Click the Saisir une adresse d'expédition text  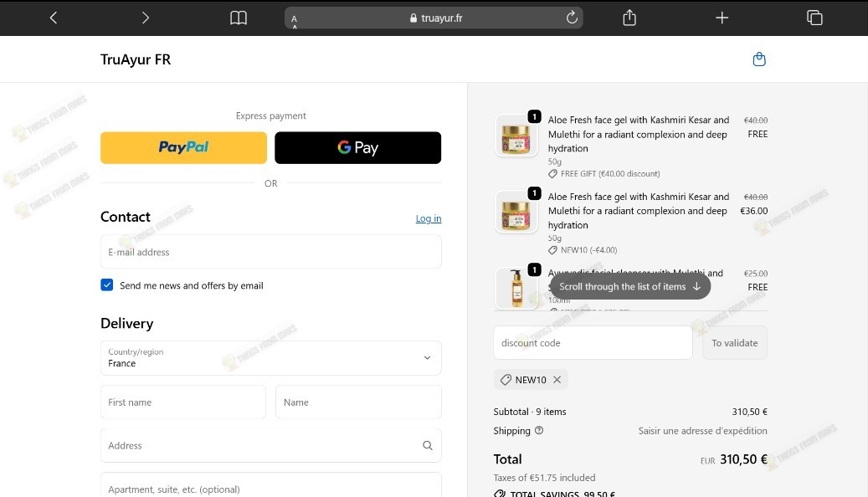pyautogui.click(x=702, y=431)
